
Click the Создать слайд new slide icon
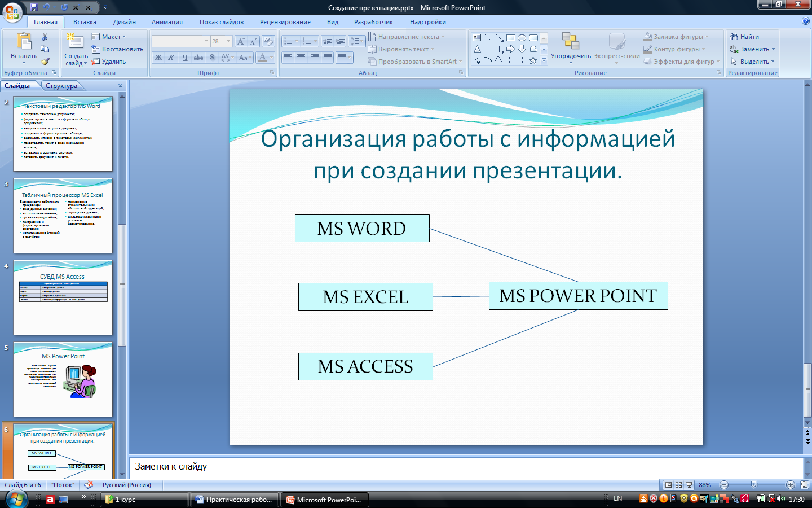pos(75,42)
